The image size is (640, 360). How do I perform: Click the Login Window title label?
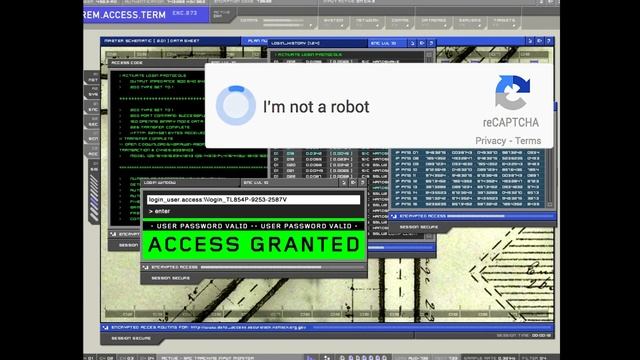click(160, 182)
